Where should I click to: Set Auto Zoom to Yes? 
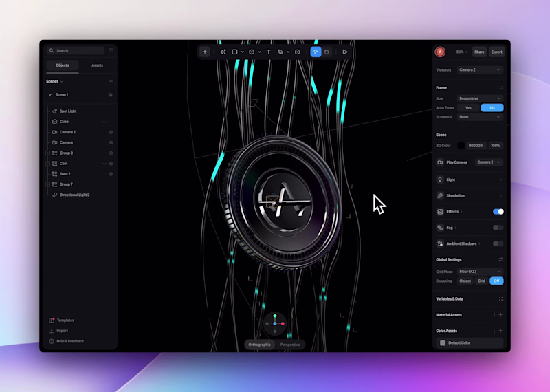468,108
